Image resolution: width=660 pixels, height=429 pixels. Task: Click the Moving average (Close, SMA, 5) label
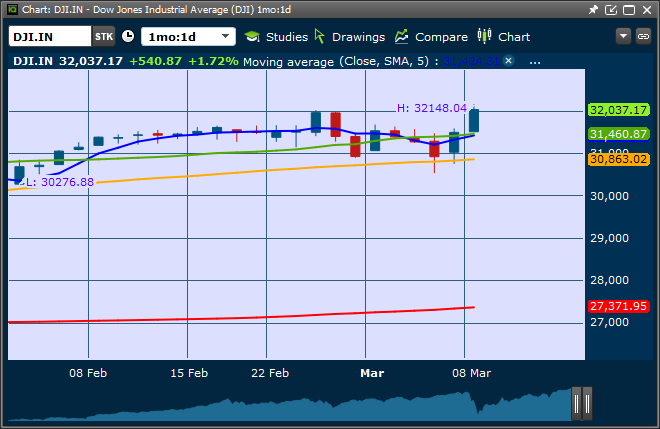336,61
